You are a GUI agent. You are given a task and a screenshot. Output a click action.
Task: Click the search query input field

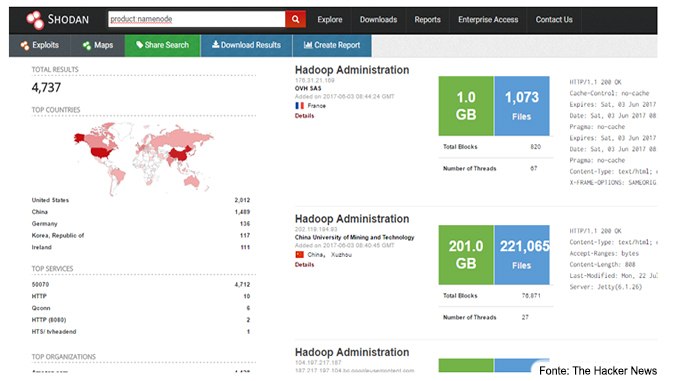[x=197, y=19]
